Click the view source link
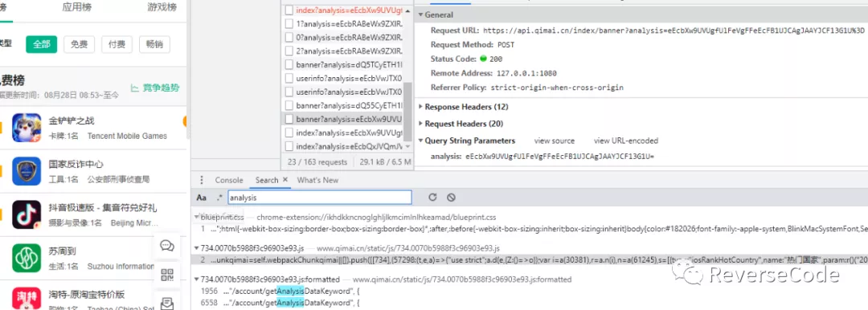 (554, 141)
